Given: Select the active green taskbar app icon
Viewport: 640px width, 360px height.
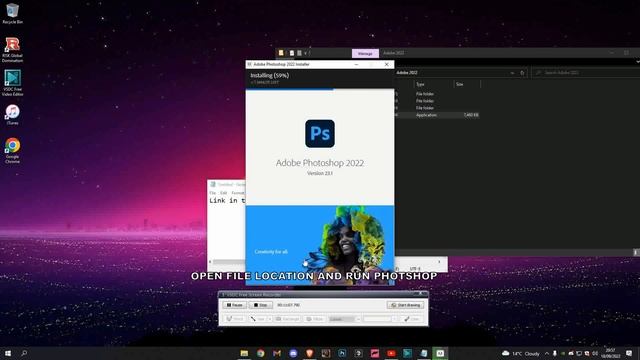Looking at the screenshot, I should pos(440,353).
